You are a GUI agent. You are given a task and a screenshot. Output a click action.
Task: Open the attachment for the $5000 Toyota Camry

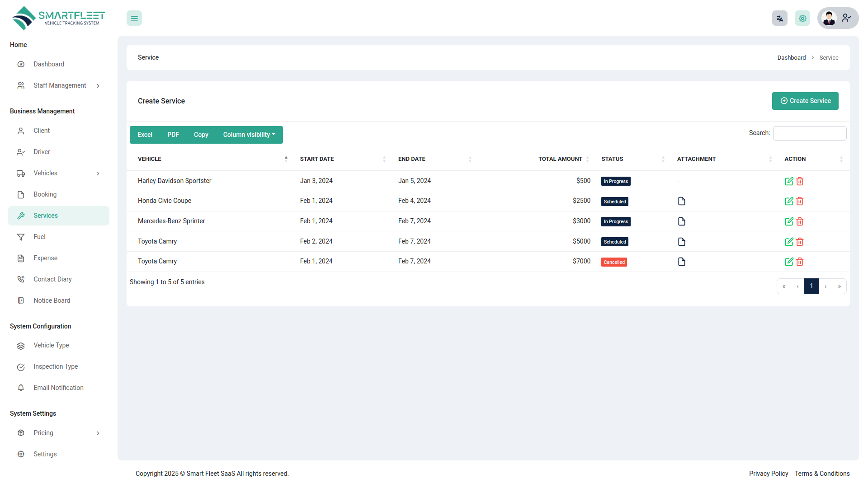pos(682,242)
